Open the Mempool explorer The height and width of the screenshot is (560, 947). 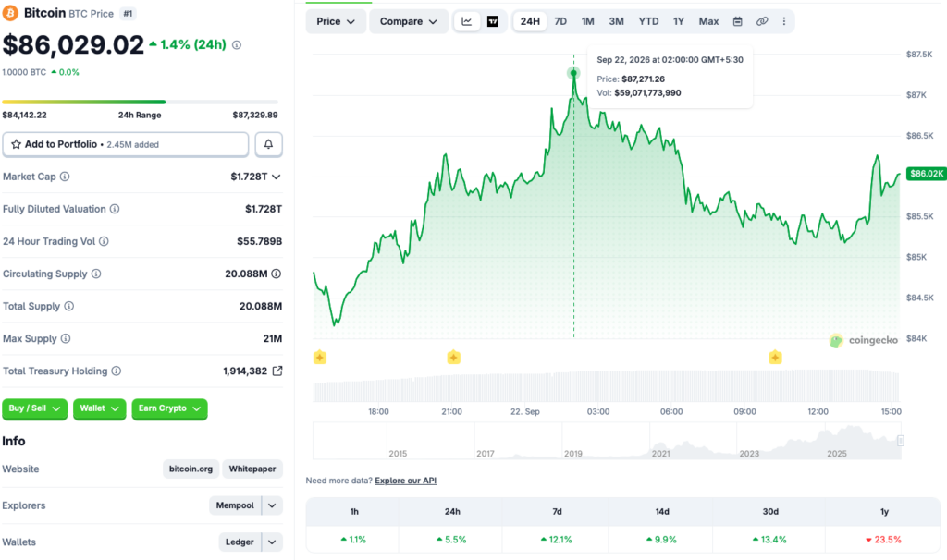[x=235, y=505]
